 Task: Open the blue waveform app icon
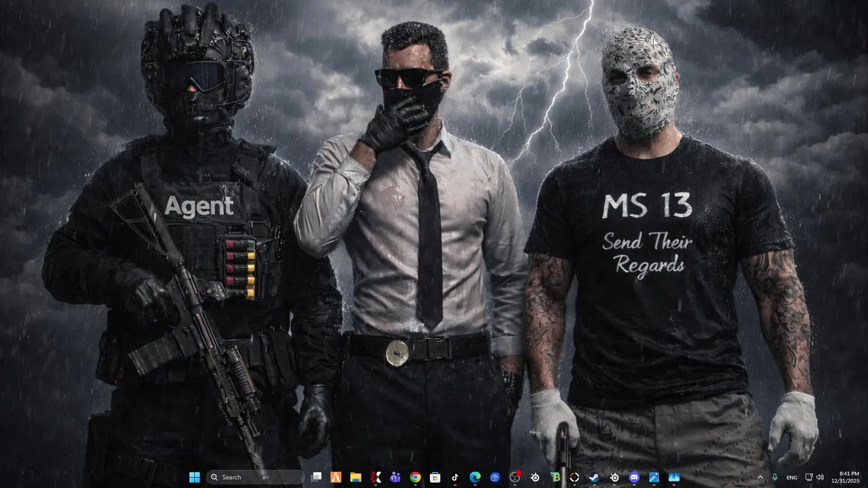tap(674, 477)
